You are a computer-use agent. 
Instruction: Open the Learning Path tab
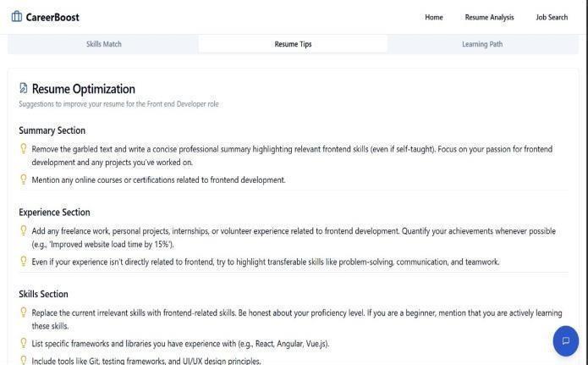click(x=481, y=44)
